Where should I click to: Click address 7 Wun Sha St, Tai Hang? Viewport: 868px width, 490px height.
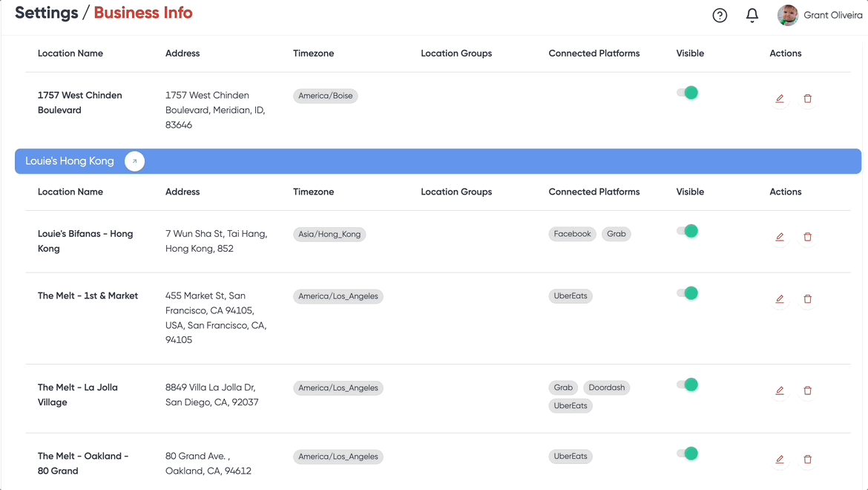click(217, 241)
